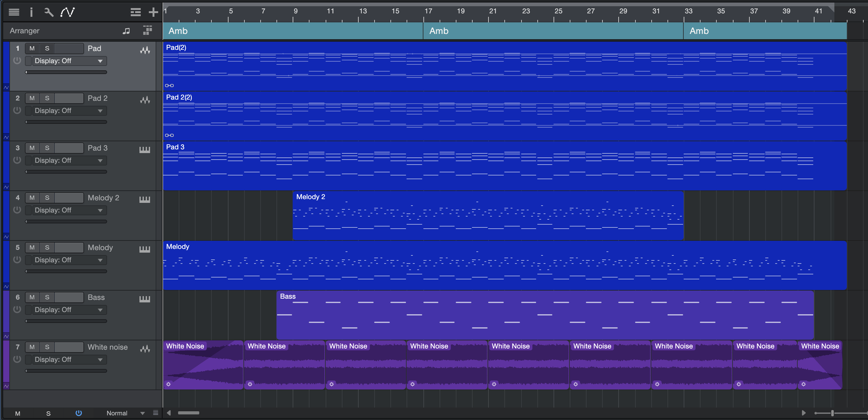Select the second Amb arranger section

pos(553,31)
